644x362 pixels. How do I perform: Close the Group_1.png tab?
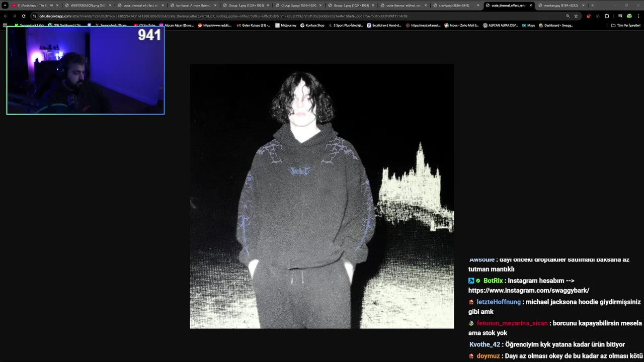tap(268, 5)
